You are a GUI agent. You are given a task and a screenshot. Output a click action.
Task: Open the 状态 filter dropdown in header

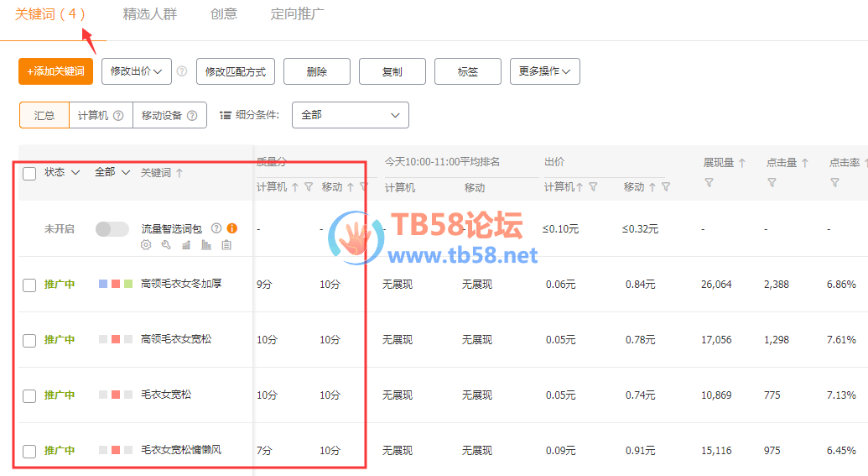pyautogui.click(x=62, y=172)
